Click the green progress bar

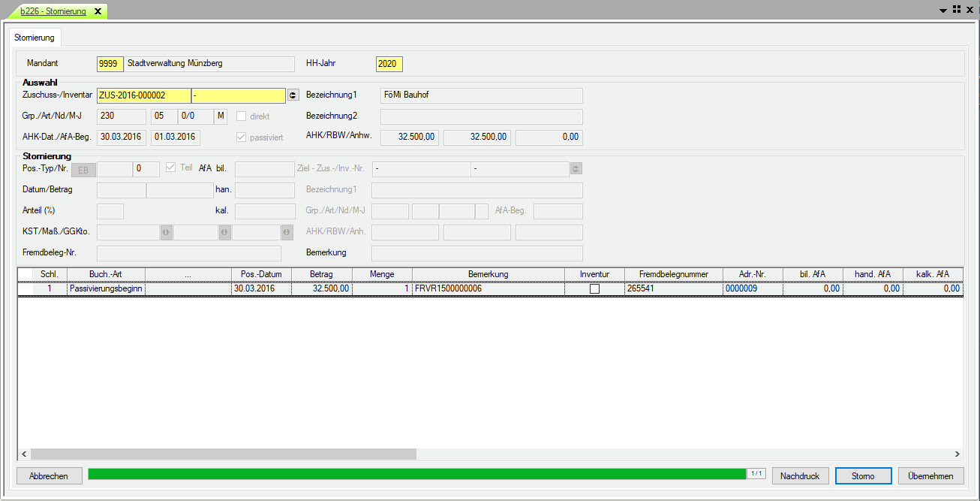pos(416,474)
